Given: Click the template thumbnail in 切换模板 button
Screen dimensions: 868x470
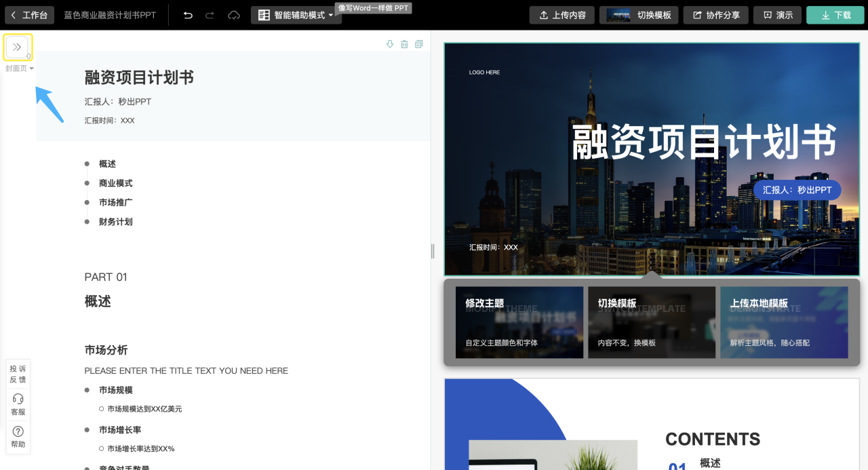Looking at the screenshot, I should tap(618, 15).
